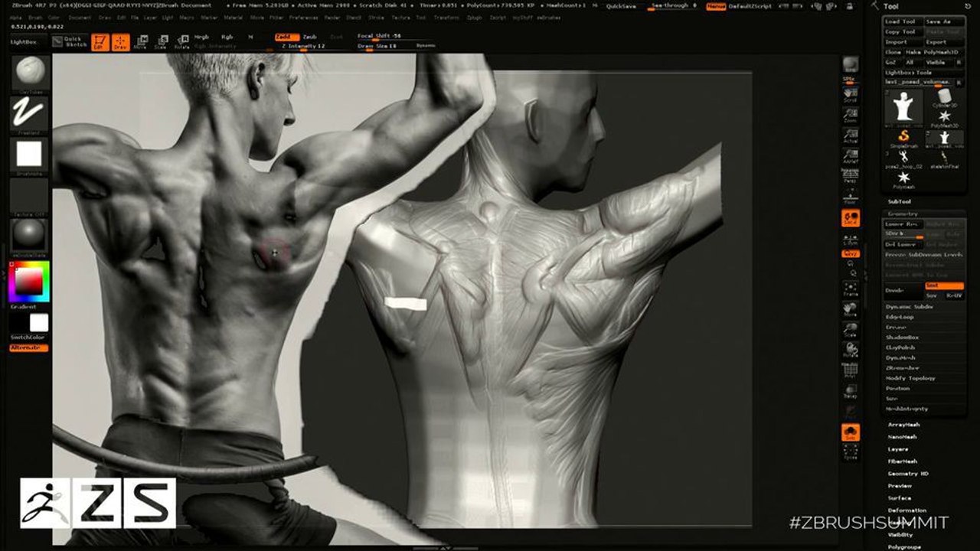Select the Move transform icon
This screenshot has width=980, height=551.
tap(140, 41)
